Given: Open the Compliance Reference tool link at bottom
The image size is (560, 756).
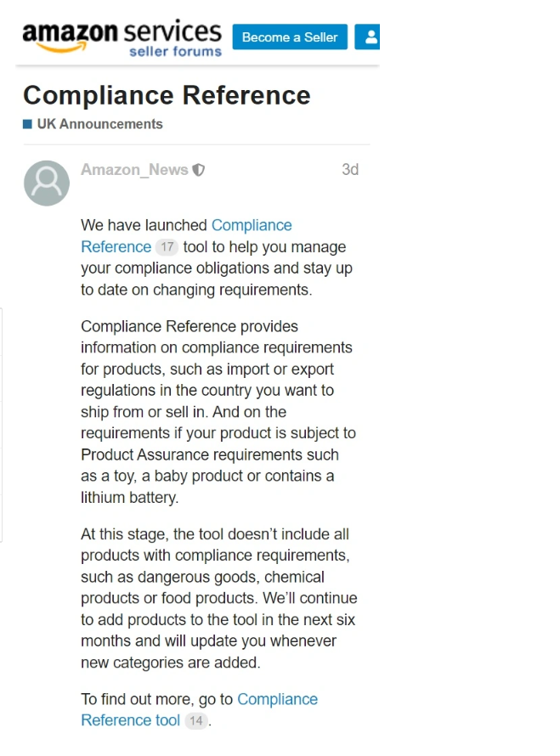Looking at the screenshot, I should click(199, 710).
